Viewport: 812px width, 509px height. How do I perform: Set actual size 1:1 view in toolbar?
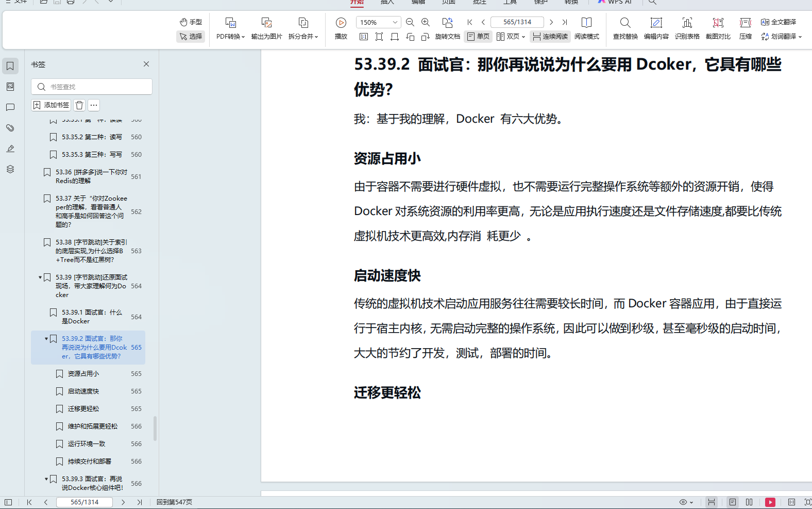point(364,37)
